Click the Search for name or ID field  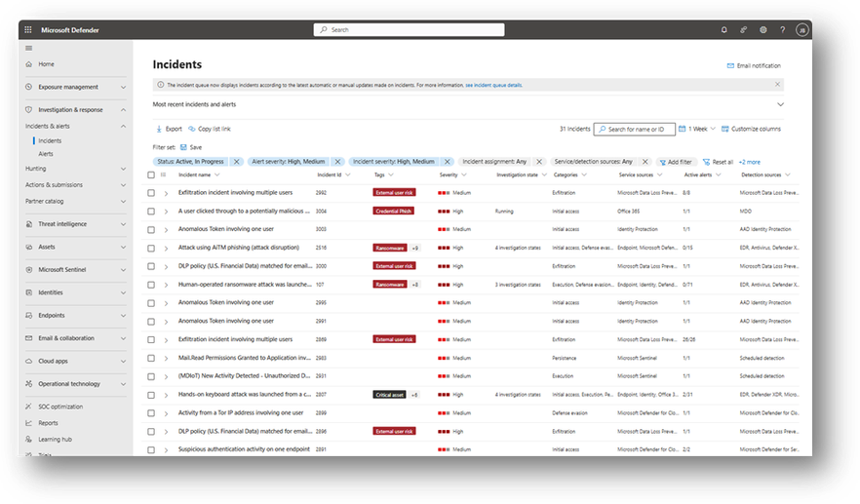click(634, 129)
